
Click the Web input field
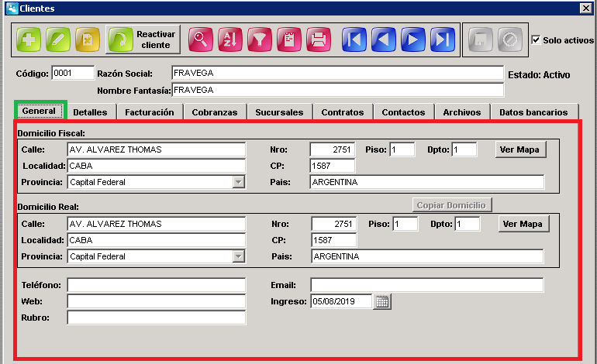[157, 301]
